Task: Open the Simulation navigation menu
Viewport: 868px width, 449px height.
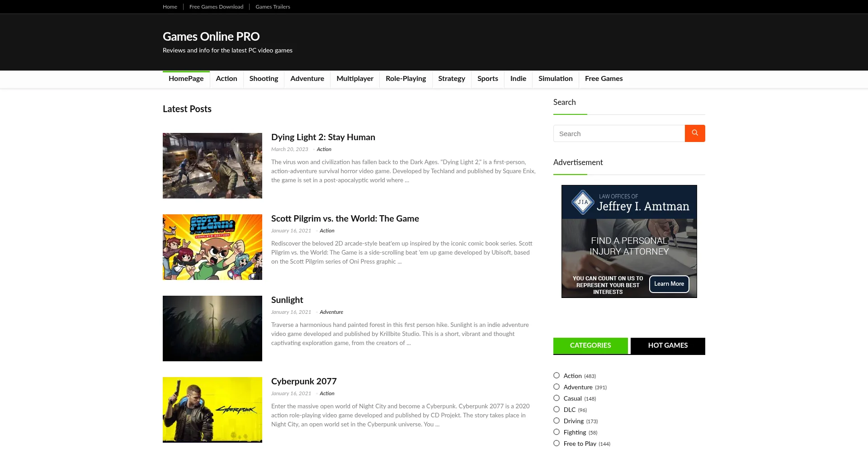Action: (555, 79)
